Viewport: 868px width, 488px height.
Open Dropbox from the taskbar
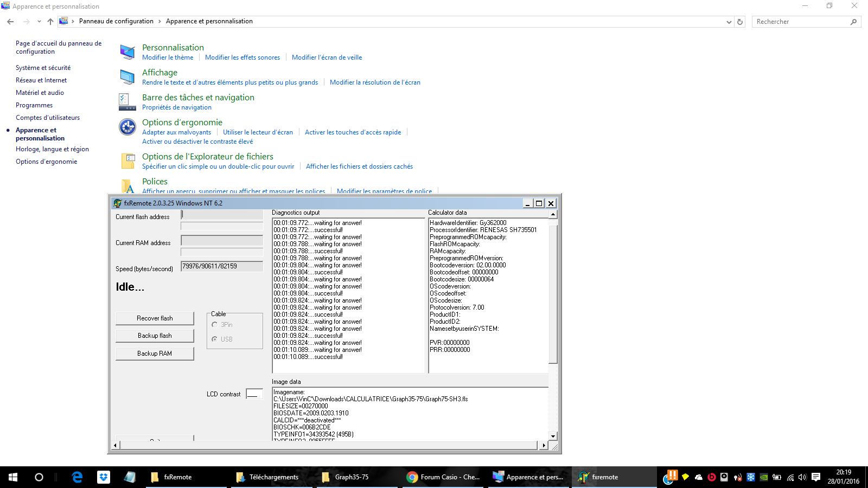pyautogui.click(x=104, y=477)
